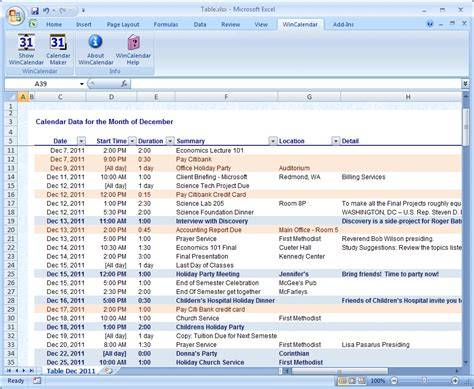
Task: Open the Location column filter dropdown
Action: pos(336,141)
